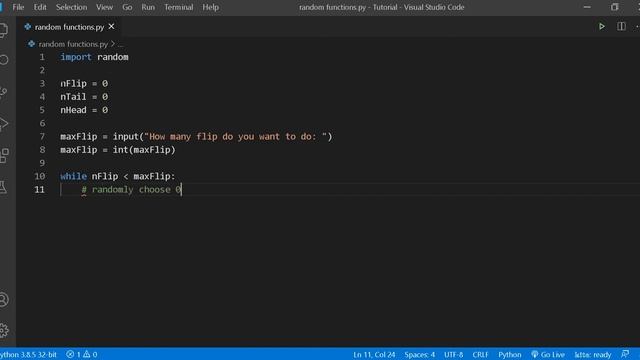Open the View menu
Viewport: 640px width, 360px height.
pos(104,7)
